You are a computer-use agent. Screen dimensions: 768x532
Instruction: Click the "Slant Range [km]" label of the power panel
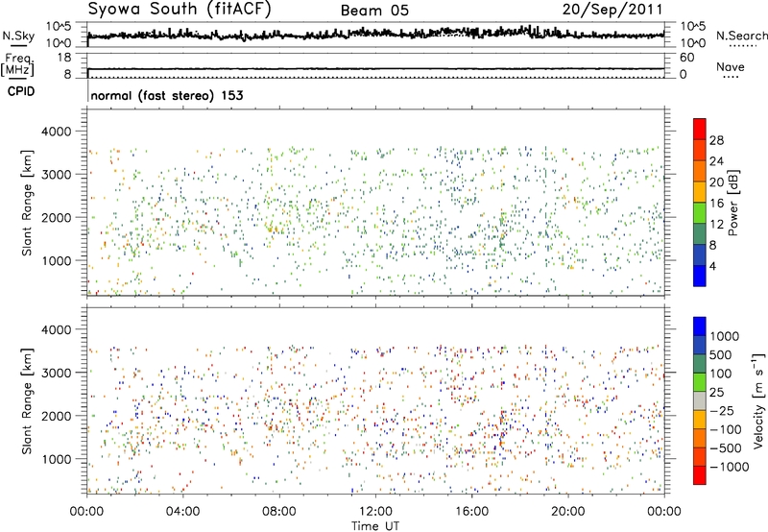(x=27, y=203)
